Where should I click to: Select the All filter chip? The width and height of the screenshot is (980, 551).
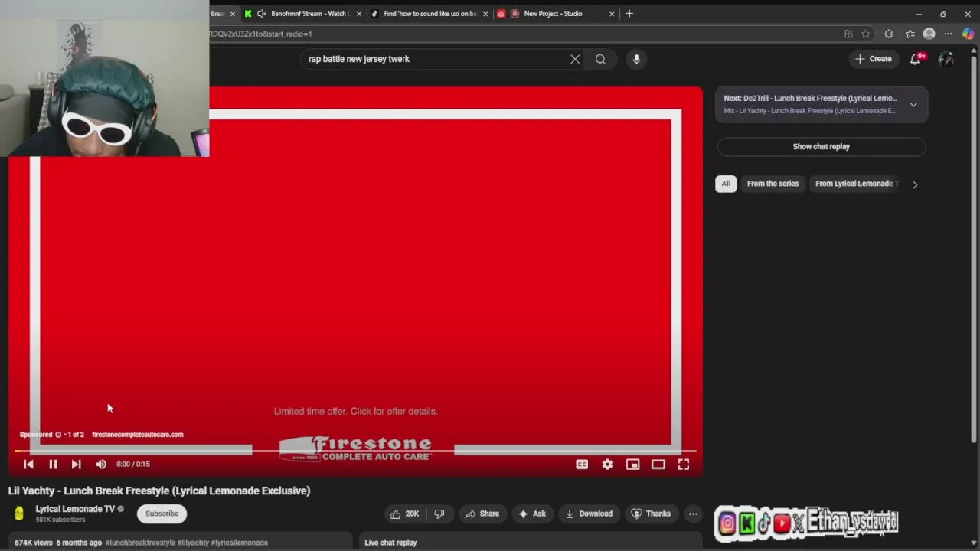(726, 184)
